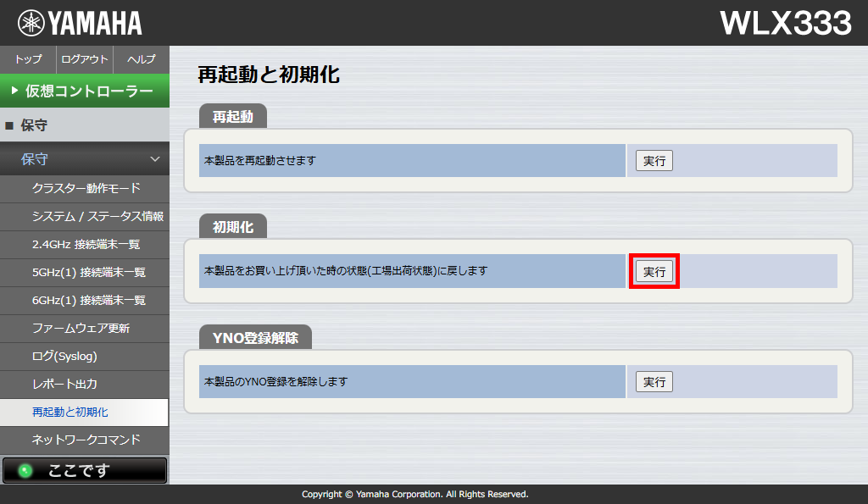
Task: Open クラスター動作モード page
Action: tap(85, 189)
